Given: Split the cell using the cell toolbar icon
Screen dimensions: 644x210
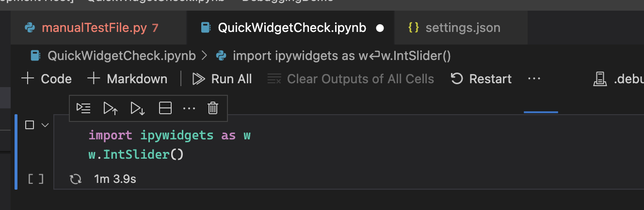Looking at the screenshot, I should coord(165,108).
